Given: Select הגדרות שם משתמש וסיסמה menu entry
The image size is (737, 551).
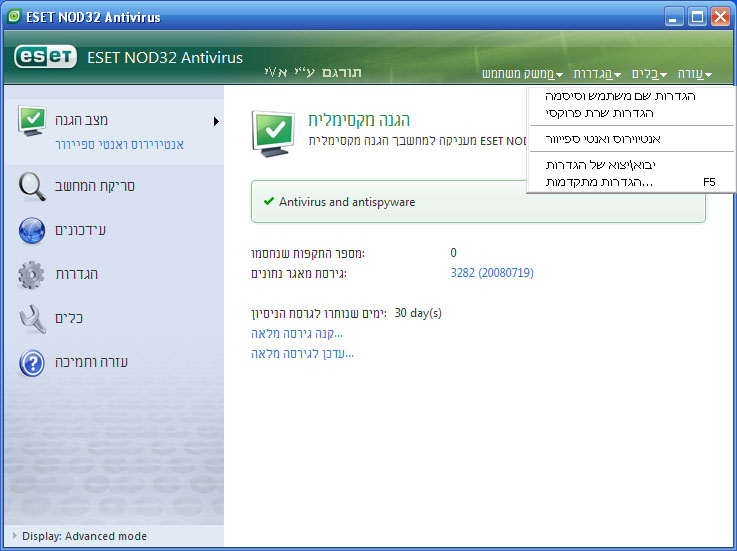Looking at the screenshot, I should click(x=621, y=96).
